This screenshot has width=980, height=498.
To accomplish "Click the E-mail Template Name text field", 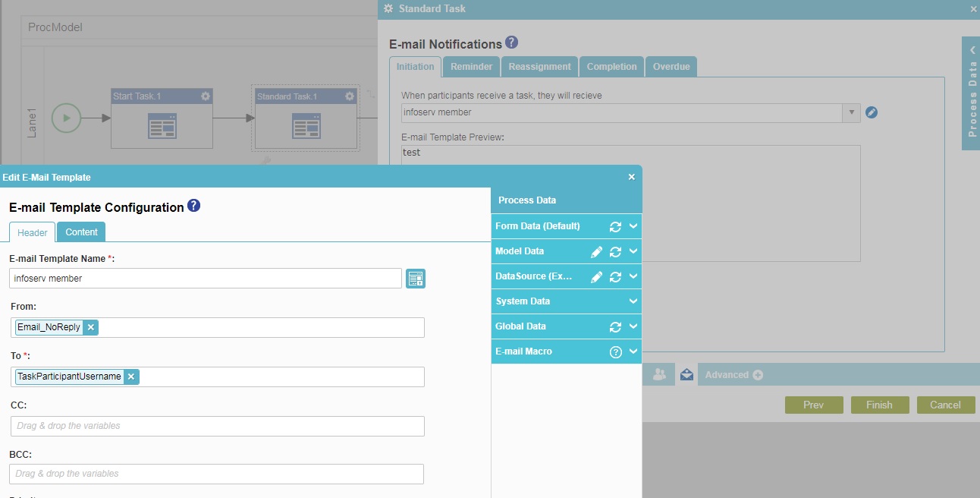I will pyautogui.click(x=205, y=279).
